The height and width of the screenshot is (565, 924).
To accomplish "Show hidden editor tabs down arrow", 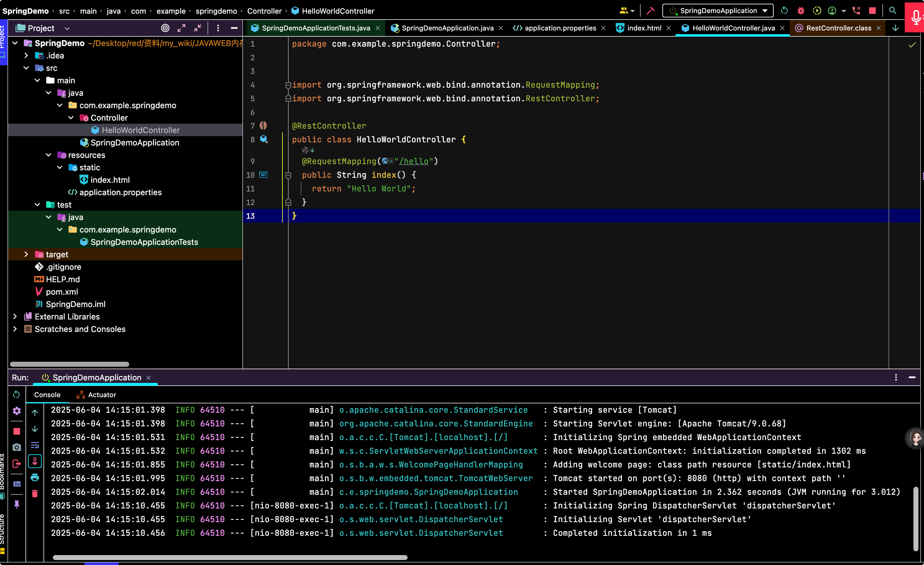I will (x=895, y=28).
